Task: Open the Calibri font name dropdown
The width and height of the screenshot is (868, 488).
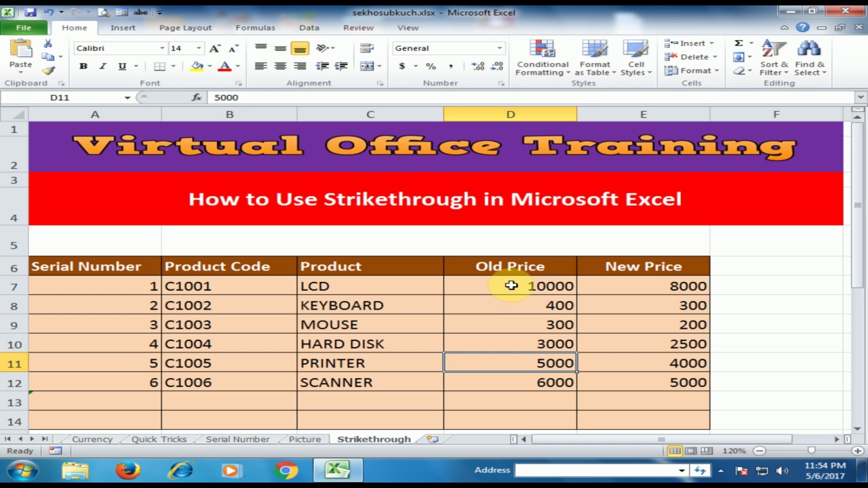Action: 162,48
